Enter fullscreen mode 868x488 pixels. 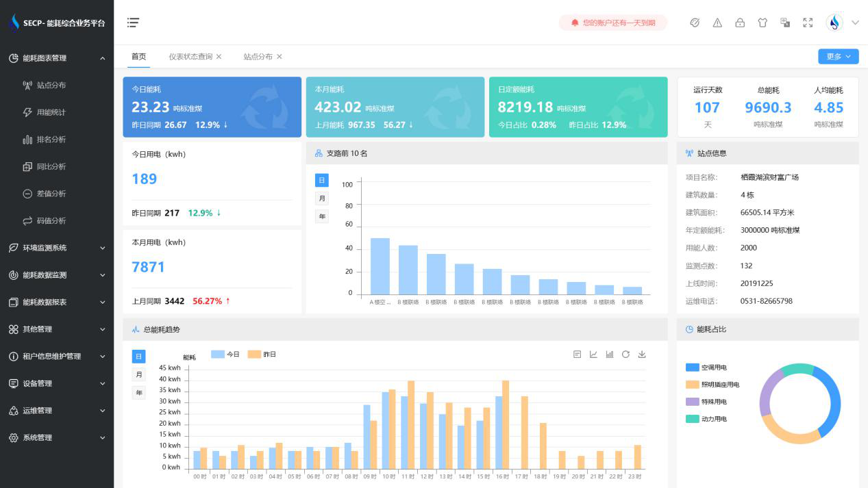click(x=807, y=23)
